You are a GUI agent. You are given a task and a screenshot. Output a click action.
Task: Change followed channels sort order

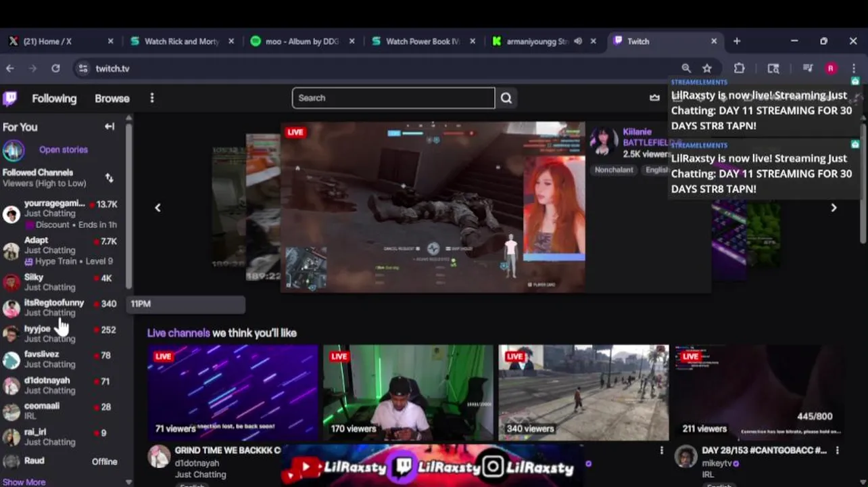click(x=110, y=178)
